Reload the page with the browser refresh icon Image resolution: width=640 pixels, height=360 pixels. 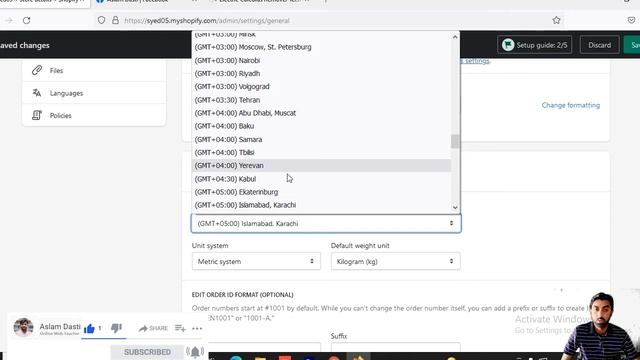tap(27, 20)
